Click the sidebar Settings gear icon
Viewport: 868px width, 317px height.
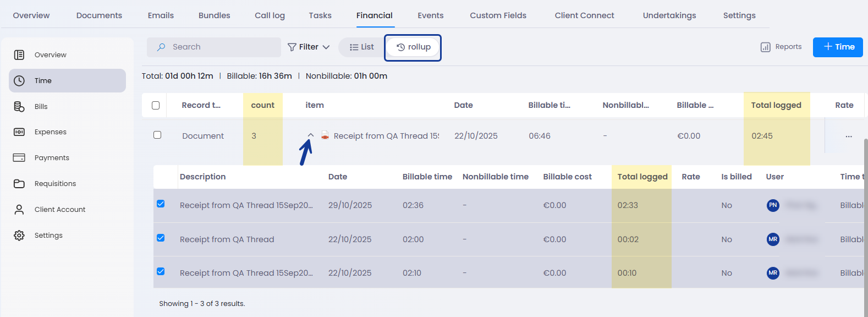[x=19, y=236]
